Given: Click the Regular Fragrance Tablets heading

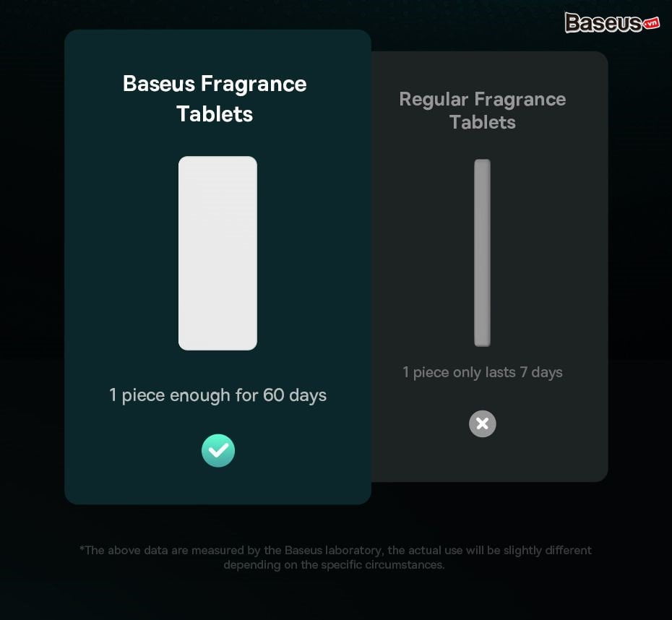Looking at the screenshot, I should click(x=483, y=111).
